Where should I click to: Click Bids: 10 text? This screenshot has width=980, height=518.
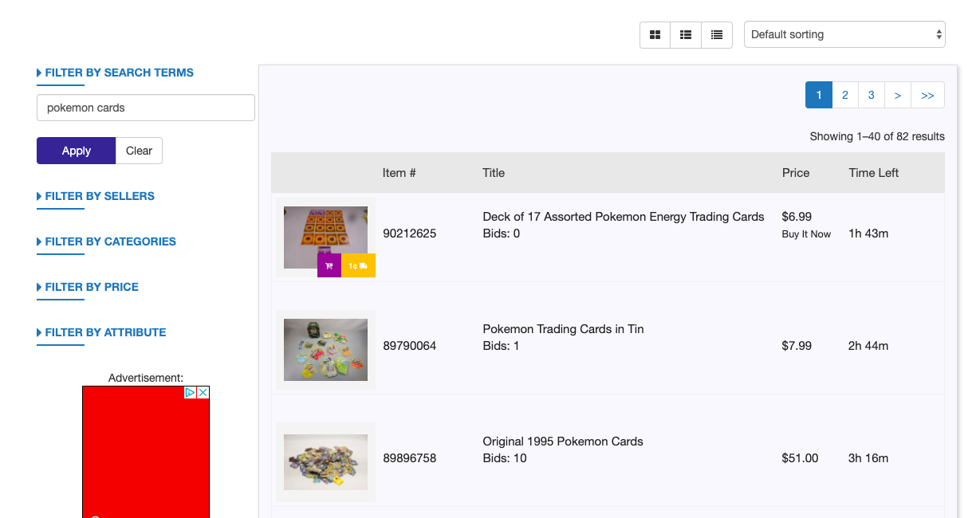tap(505, 458)
